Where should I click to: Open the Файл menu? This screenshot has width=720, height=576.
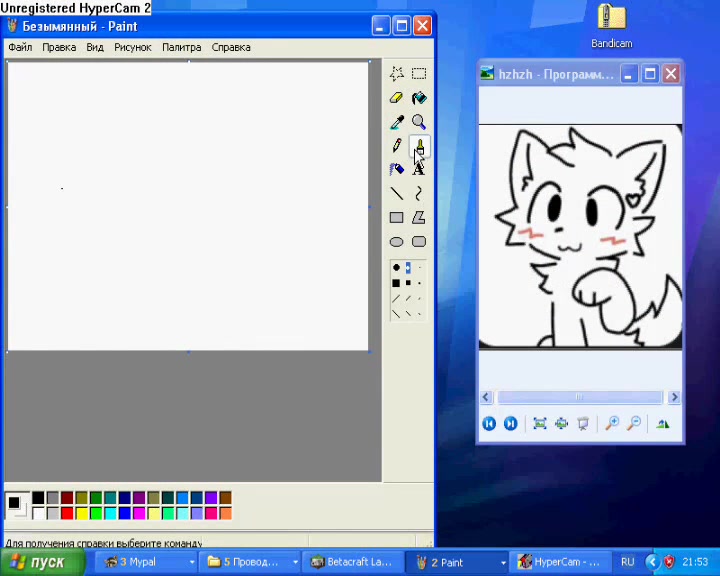click(20, 47)
